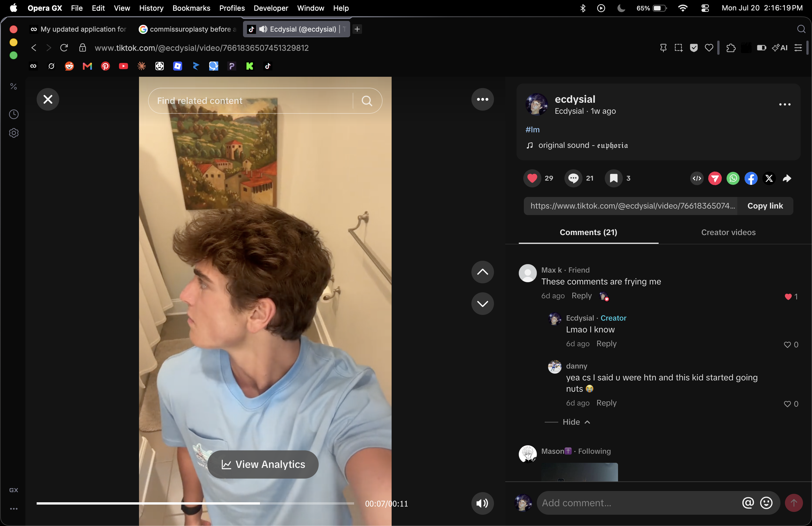Open the Bookmarks menu
The width and height of the screenshot is (812, 526).
point(191,8)
